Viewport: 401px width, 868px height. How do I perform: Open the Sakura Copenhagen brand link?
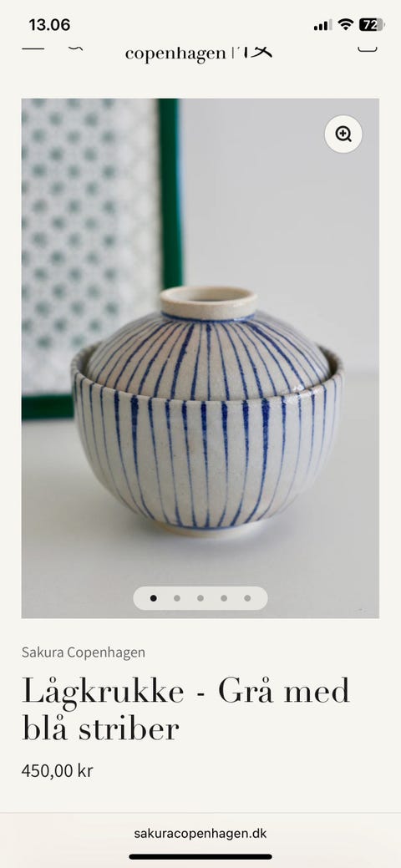point(83,652)
